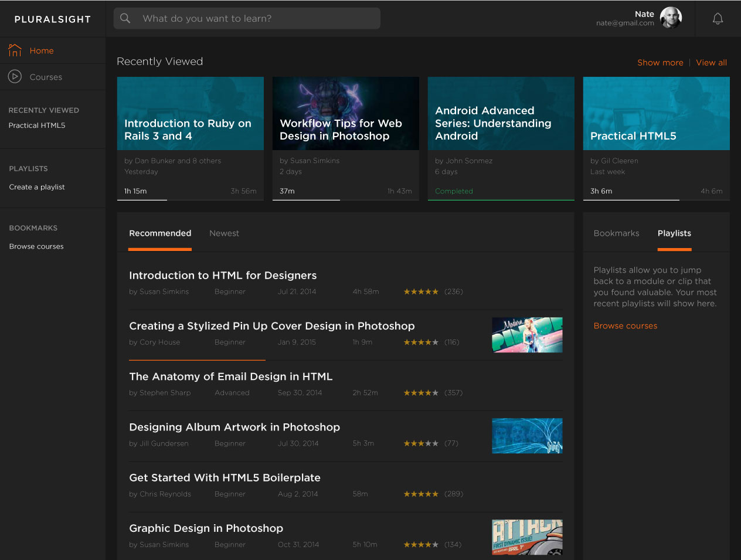Click the Pluralsight logo
Viewport: 741px width, 560px height.
(x=53, y=19)
